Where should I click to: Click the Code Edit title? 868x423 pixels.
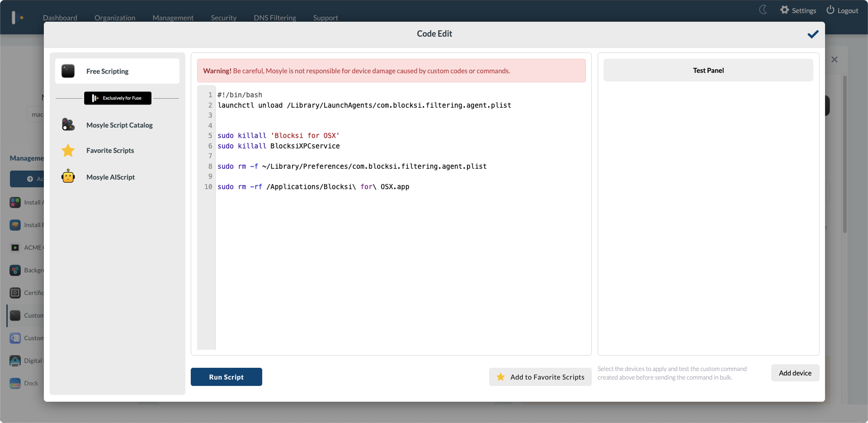[x=434, y=33]
